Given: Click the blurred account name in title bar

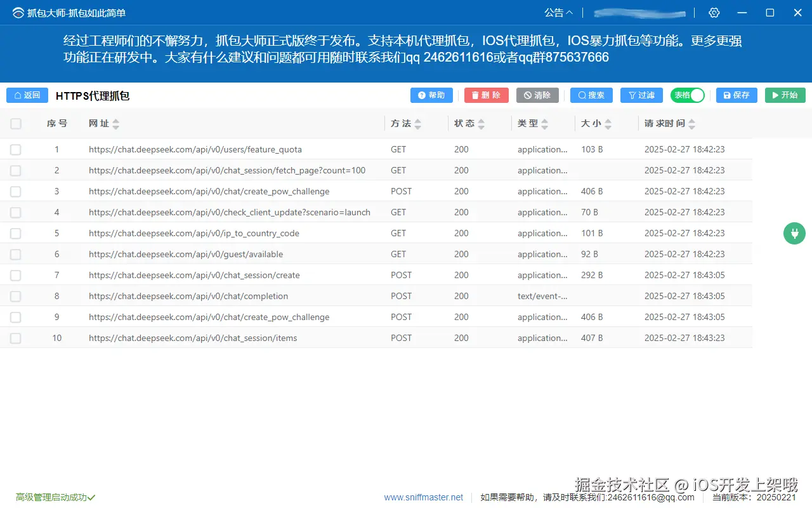Looking at the screenshot, I should (639, 13).
